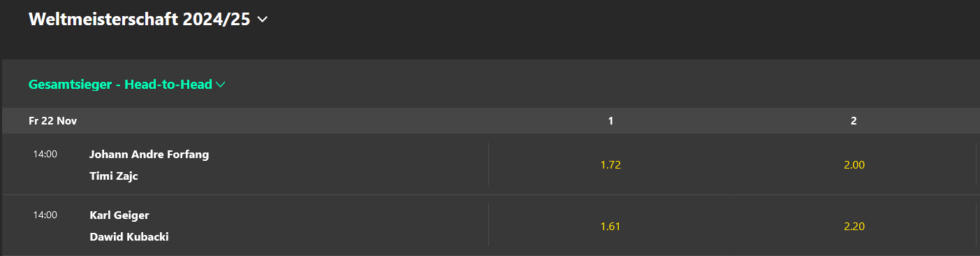Viewport: 980px width, 256px height.
Task: Select odds 1.72 for Johann Andre Forfang
Action: [x=610, y=165]
